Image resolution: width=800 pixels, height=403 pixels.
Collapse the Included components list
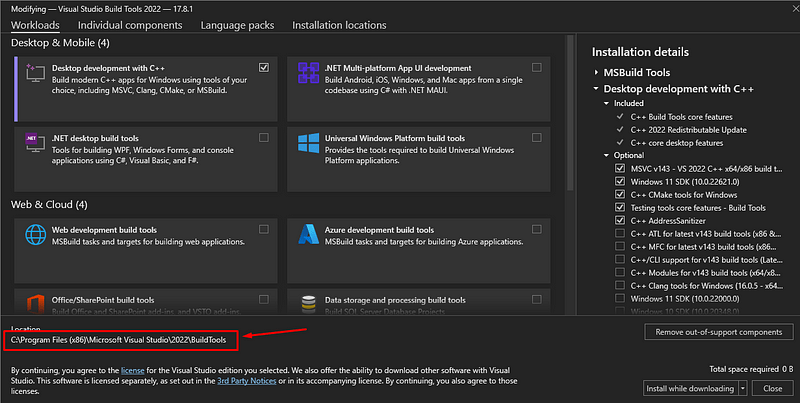click(606, 103)
